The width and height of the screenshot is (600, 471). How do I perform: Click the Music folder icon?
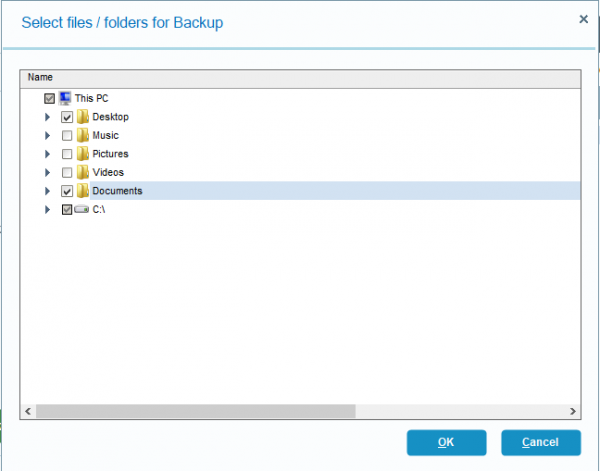pos(83,135)
